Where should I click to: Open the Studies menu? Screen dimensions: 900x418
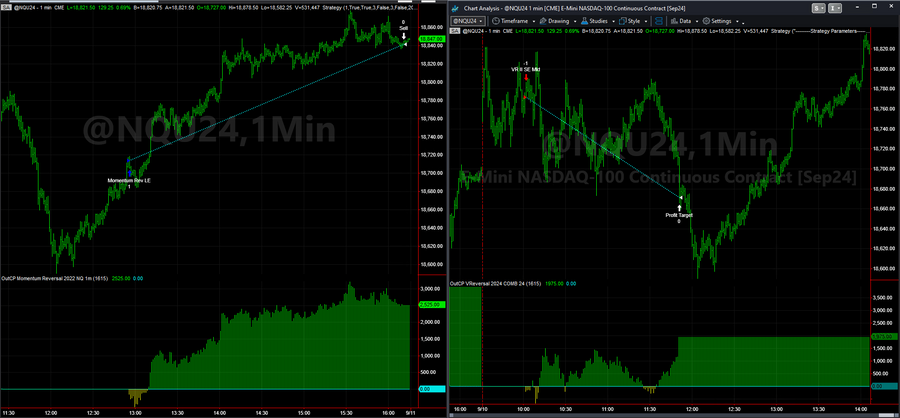tap(598, 21)
